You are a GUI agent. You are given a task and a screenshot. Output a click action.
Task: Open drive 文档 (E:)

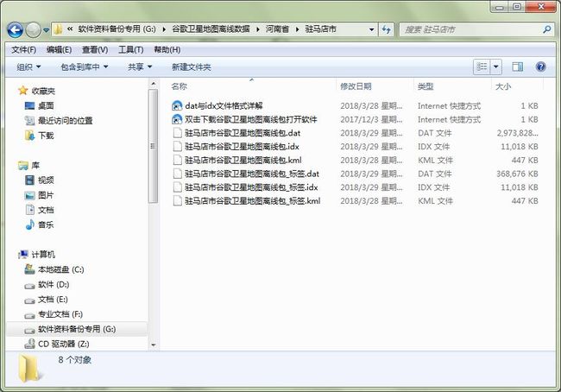click(53, 300)
